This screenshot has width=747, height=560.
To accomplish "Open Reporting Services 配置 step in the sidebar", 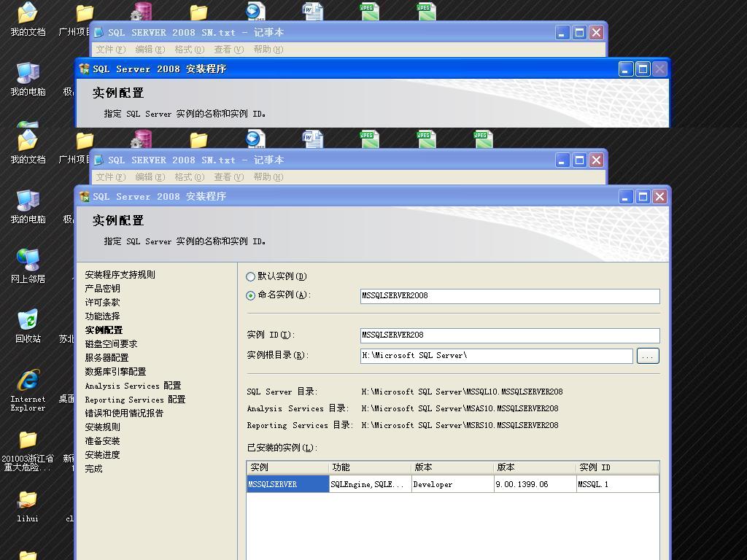I will (x=135, y=400).
